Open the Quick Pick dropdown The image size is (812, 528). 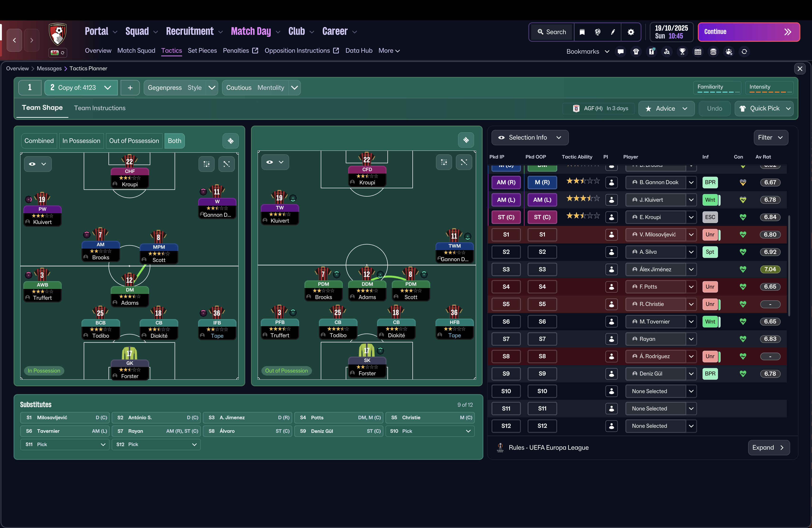pos(764,108)
